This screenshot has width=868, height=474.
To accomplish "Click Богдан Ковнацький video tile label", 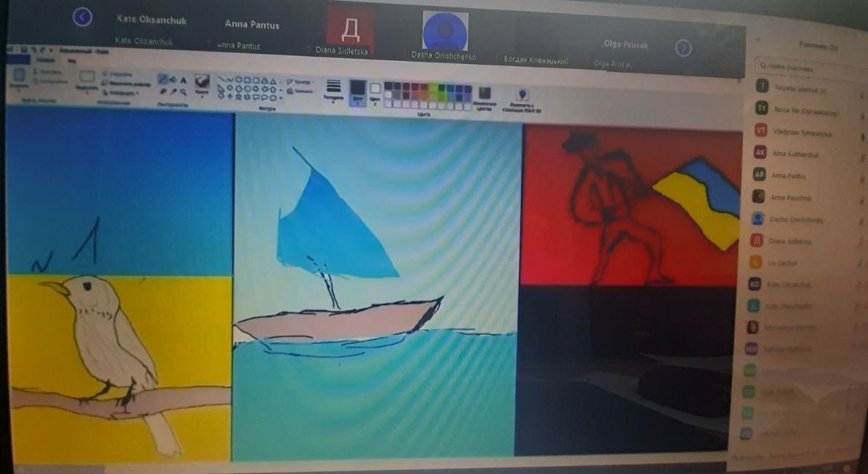I will 535,60.
